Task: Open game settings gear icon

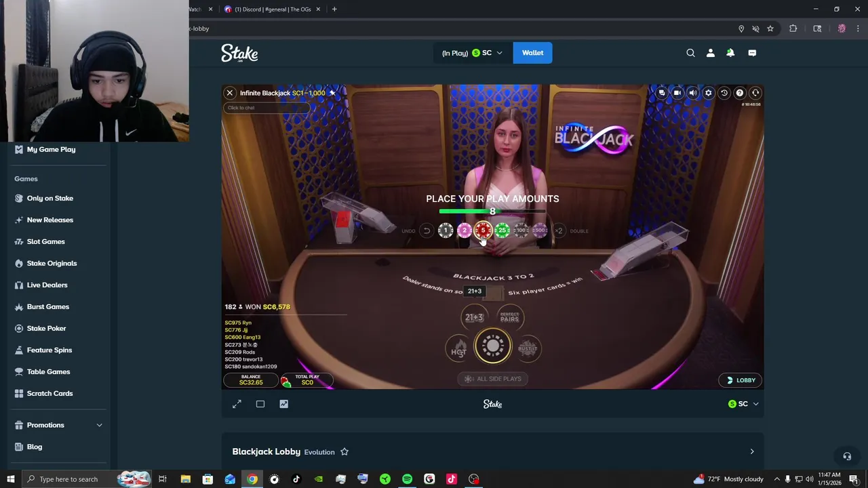Action: (x=709, y=93)
